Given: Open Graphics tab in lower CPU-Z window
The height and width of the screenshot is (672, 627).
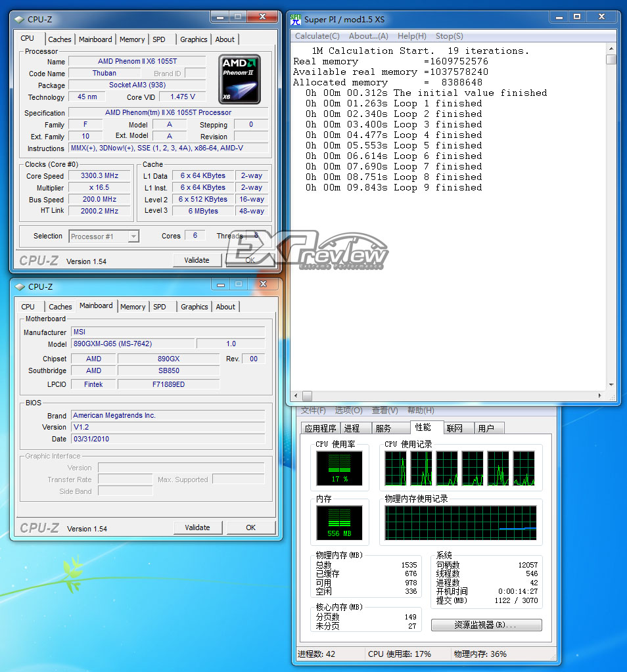Looking at the screenshot, I should [x=195, y=307].
